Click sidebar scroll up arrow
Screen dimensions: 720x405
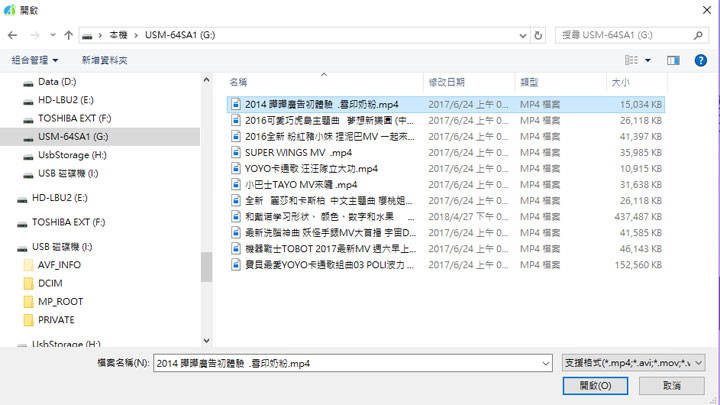pos(207,80)
